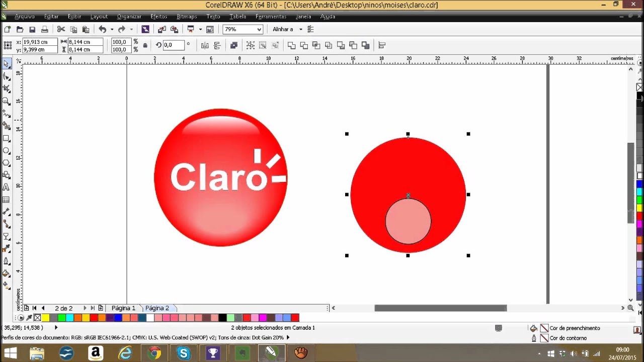Expand cursor coordinates arrow in status bar
Screen dimensions: 644x362
click(56, 328)
